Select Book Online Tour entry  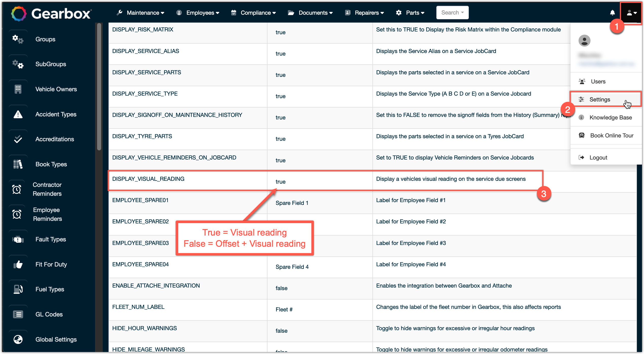(606, 135)
